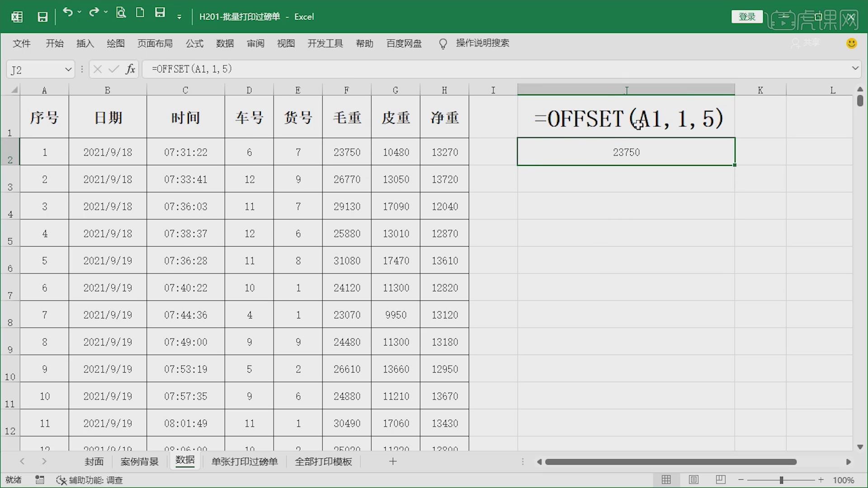The image size is (868, 488).
Task: Open the 公式 ribbon tab
Action: pyautogui.click(x=194, y=43)
